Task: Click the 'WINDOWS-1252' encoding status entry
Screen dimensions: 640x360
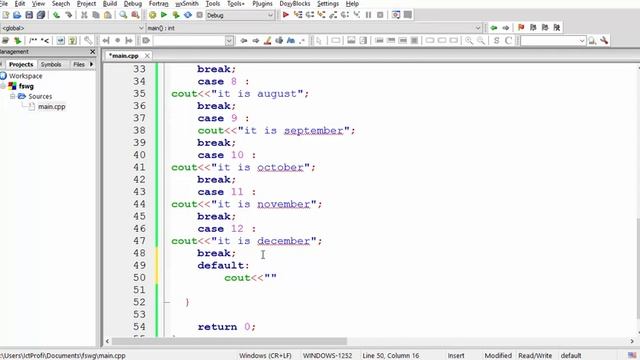Action: tap(327, 356)
